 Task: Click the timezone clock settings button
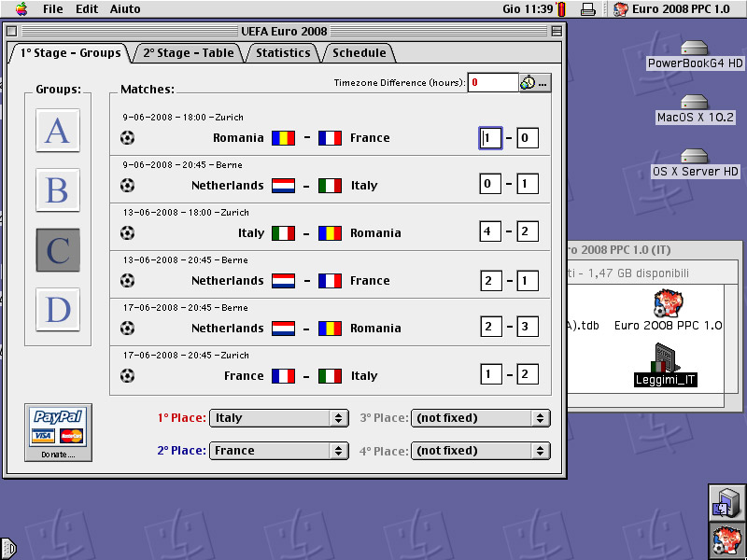pyautogui.click(x=535, y=83)
